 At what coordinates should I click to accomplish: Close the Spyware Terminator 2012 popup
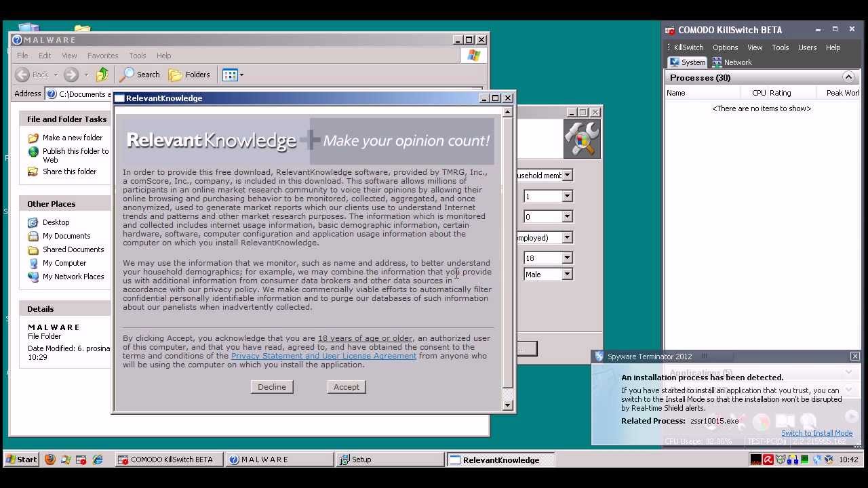[x=854, y=357]
